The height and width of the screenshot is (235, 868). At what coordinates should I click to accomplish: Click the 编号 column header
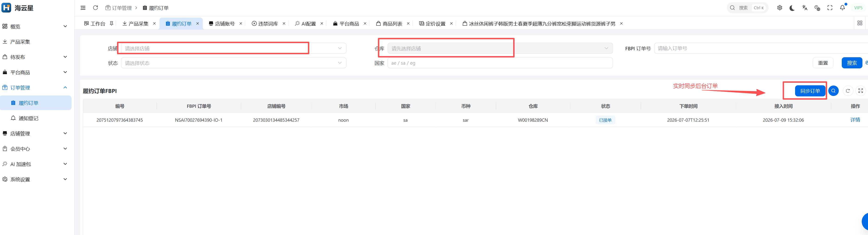(120, 106)
